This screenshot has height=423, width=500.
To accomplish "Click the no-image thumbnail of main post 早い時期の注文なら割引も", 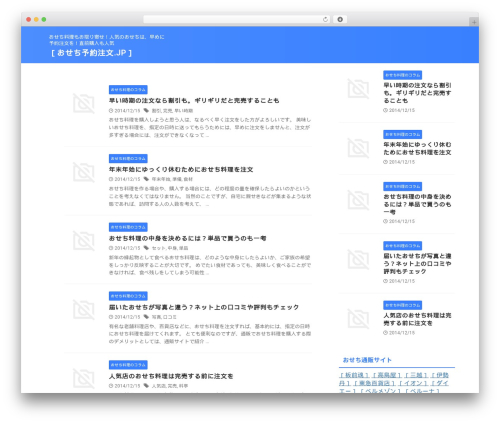I will pyautogui.click(x=84, y=103).
